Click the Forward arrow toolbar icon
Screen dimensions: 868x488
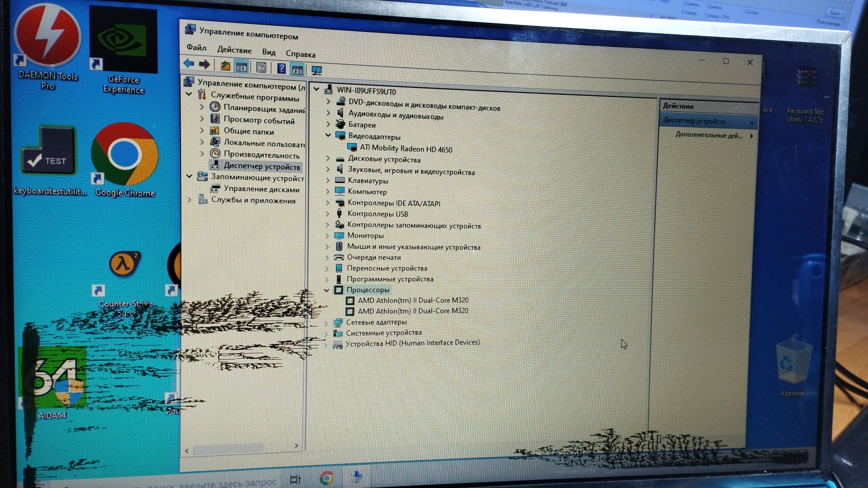point(204,65)
